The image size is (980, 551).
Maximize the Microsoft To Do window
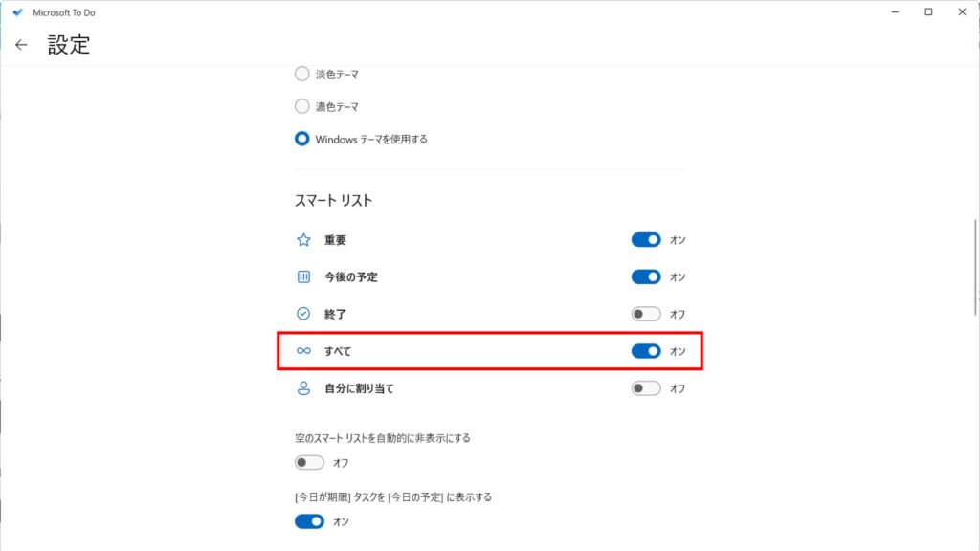pyautogui.click(x=928, y=12)
